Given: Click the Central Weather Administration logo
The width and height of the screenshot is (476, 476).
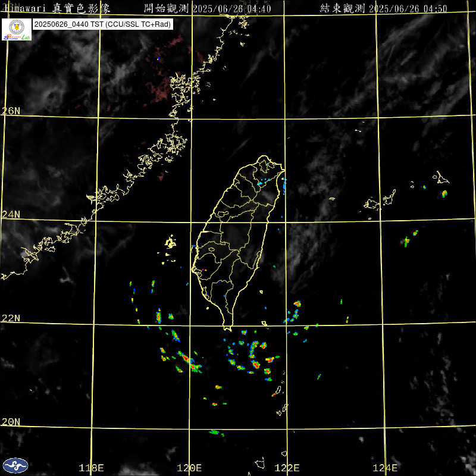Looking at the screenshot, I should pos(15,465).
